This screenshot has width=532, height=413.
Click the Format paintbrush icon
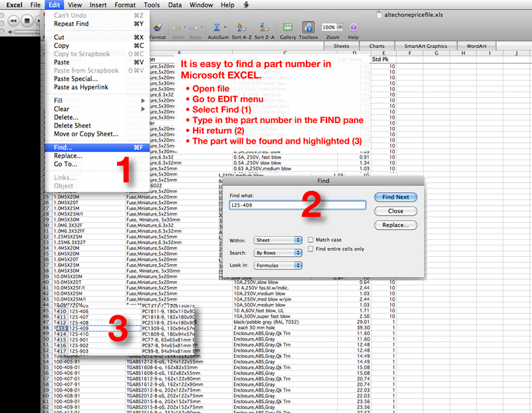[x=158, y=27]
